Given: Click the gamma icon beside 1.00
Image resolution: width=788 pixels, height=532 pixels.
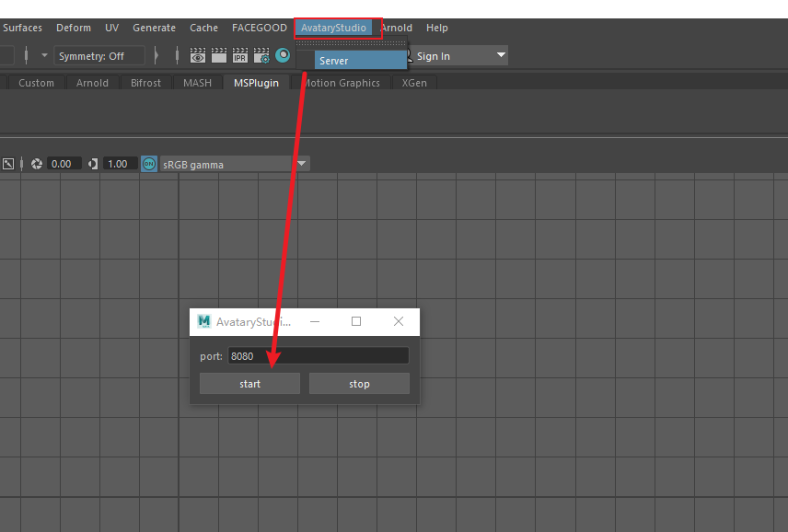Looking at the screenshot, I should pos(93,164).
